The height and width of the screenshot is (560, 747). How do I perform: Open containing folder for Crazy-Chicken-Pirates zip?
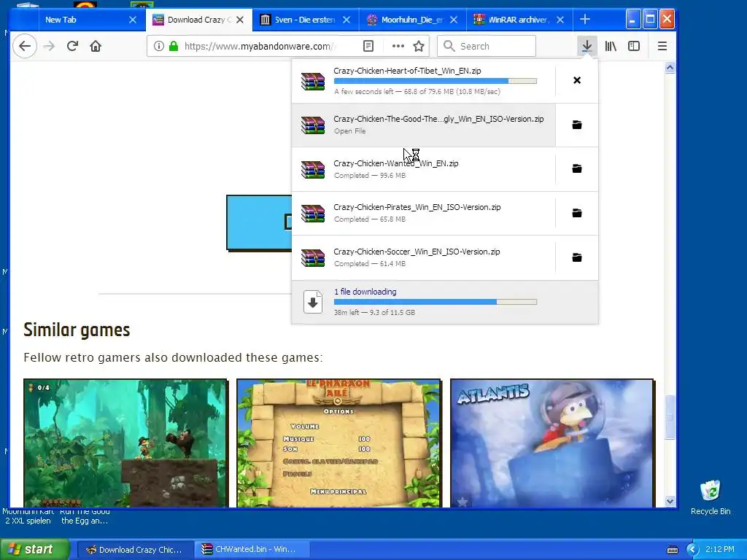(x=577, y=213)
